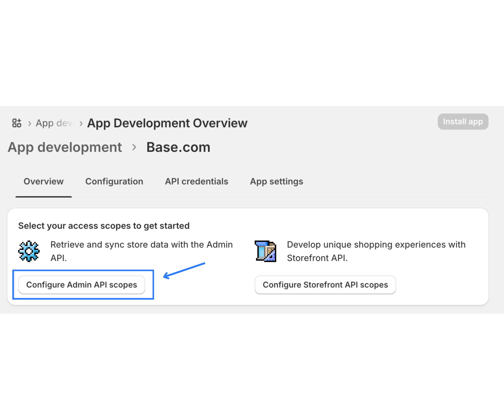
Task: Click Configure Admin API scopes button
Action: (x=81, y=285)
